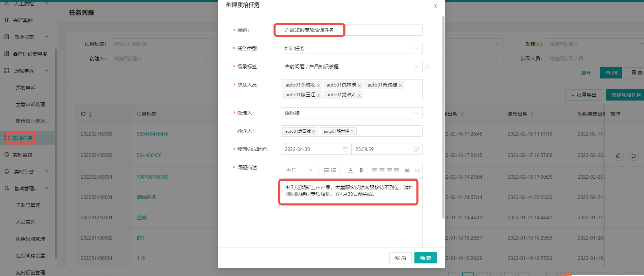Viewport: 644px width, 276px height.
Task: Close the 创建质培任务 dialog
Action: 435,6
